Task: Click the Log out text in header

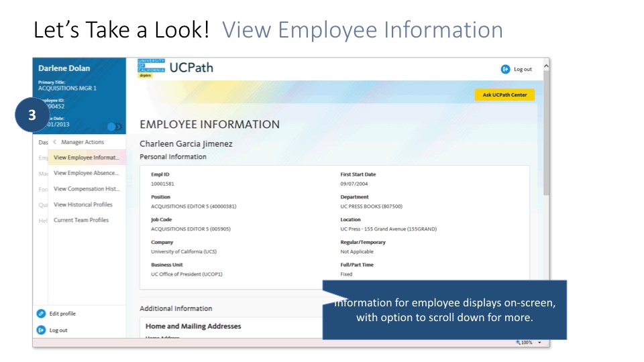Action: pos(523,69)
